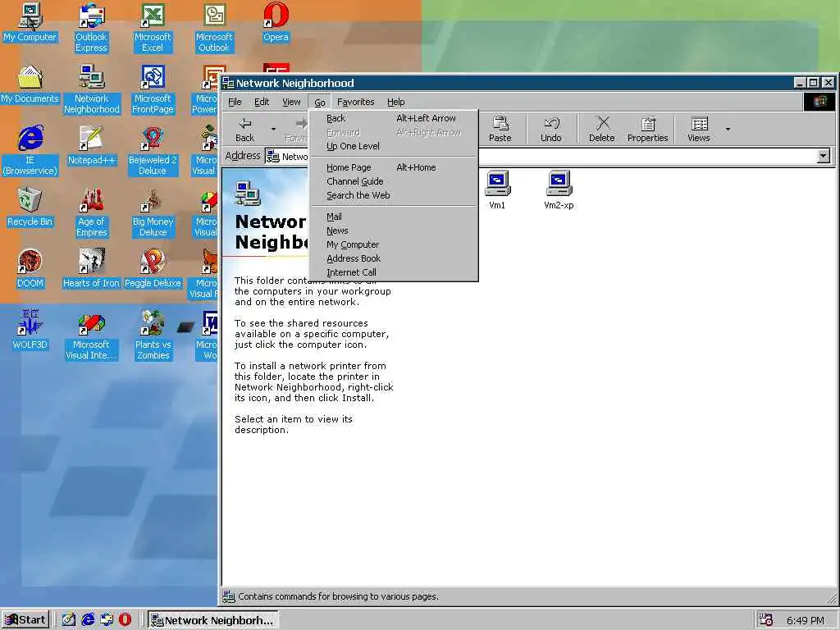Launch Internet Explorer from Quick Launch
Viewport: 840px width, 630px height.
[88, 620]
